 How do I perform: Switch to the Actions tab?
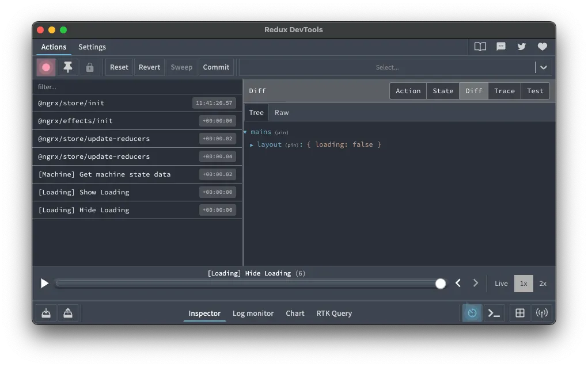(54, 47)
